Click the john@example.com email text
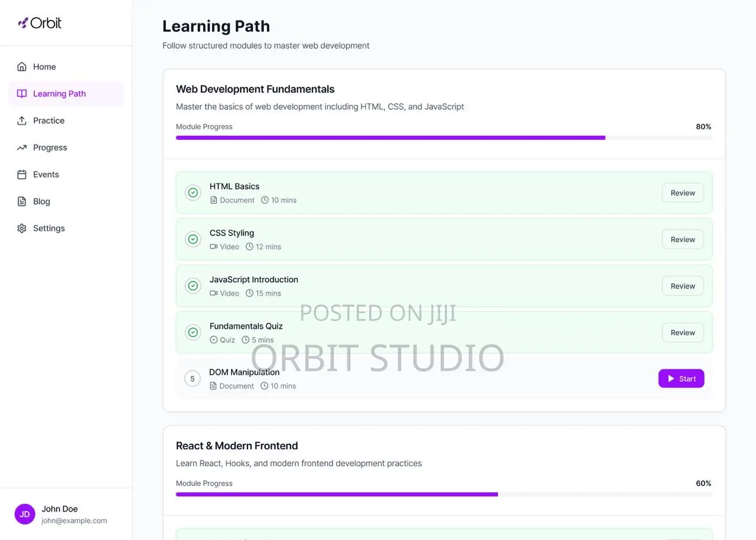Viewport: 756px width, 540px height. 74,521
